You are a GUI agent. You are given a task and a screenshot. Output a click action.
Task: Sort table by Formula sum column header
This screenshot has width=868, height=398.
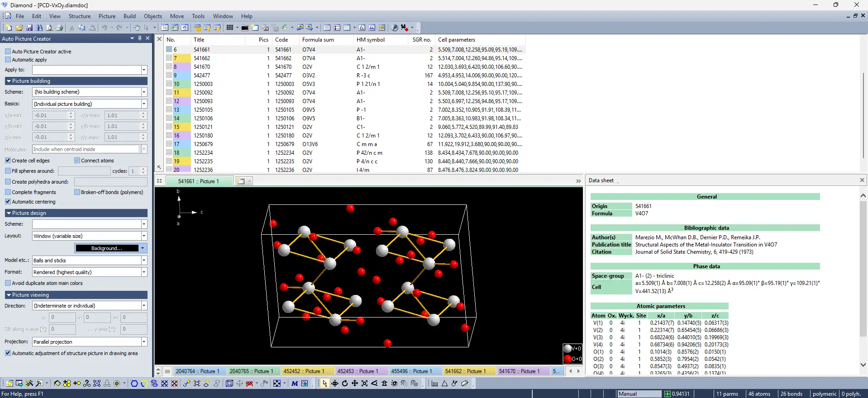click(318, 40)
